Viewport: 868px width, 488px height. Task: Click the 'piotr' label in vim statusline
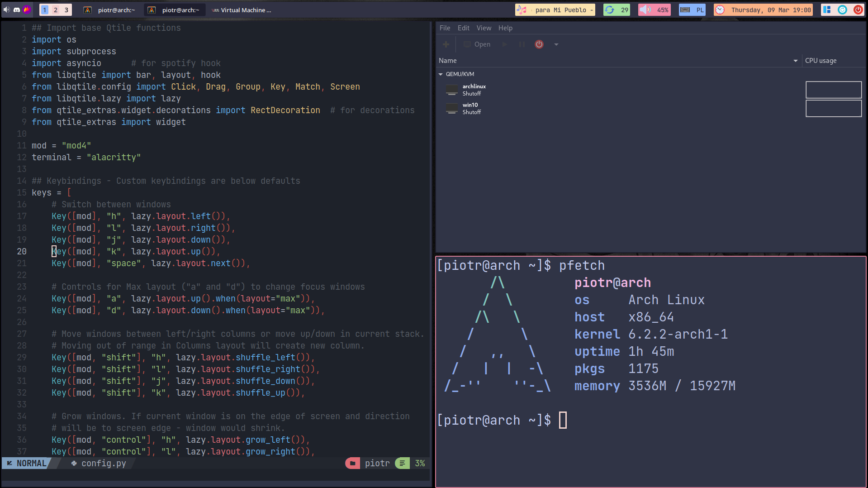(377, 463)
